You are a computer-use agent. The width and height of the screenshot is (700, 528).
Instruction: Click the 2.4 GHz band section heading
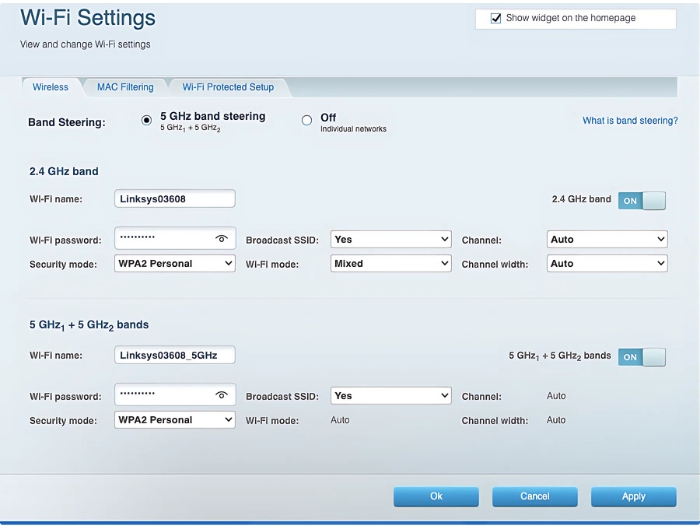point(64,171)
